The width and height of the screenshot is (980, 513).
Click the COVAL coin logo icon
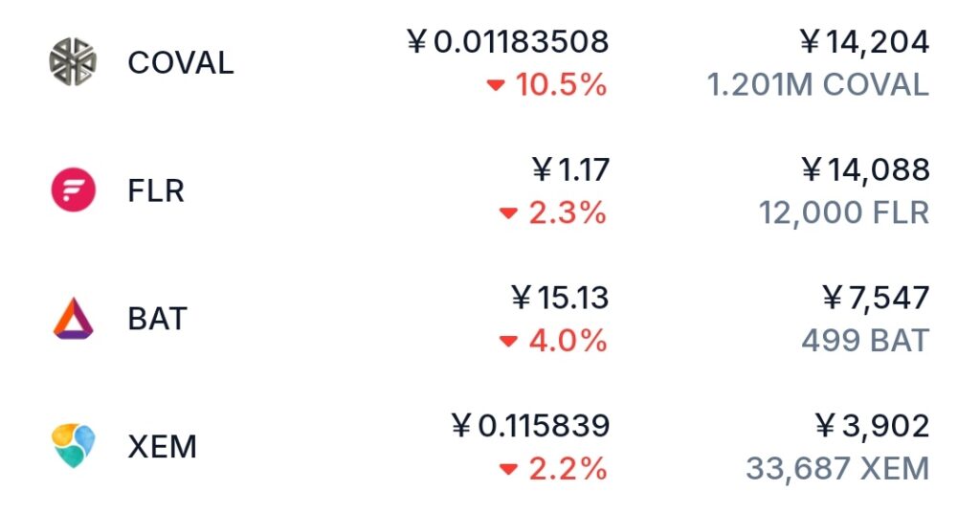tap(73, 62)
